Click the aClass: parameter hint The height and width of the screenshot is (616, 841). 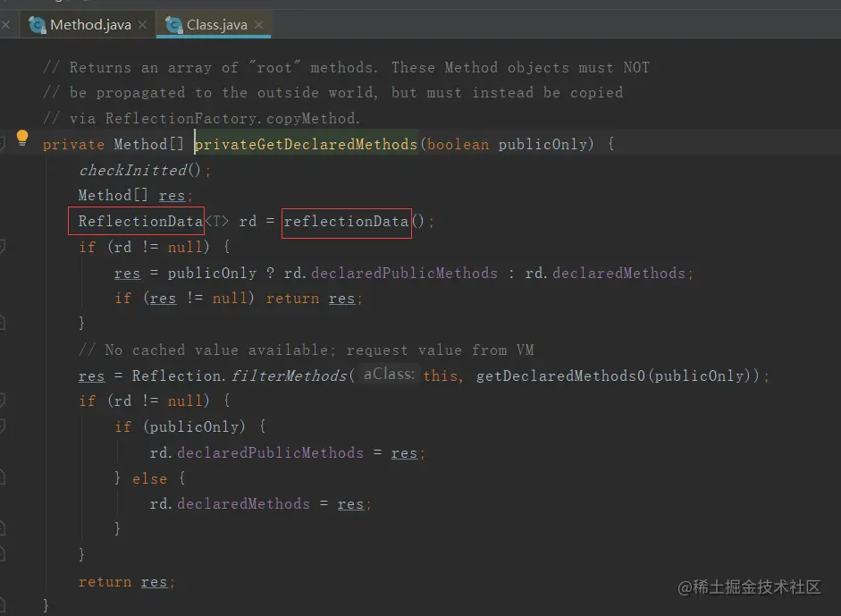(389, 374)
